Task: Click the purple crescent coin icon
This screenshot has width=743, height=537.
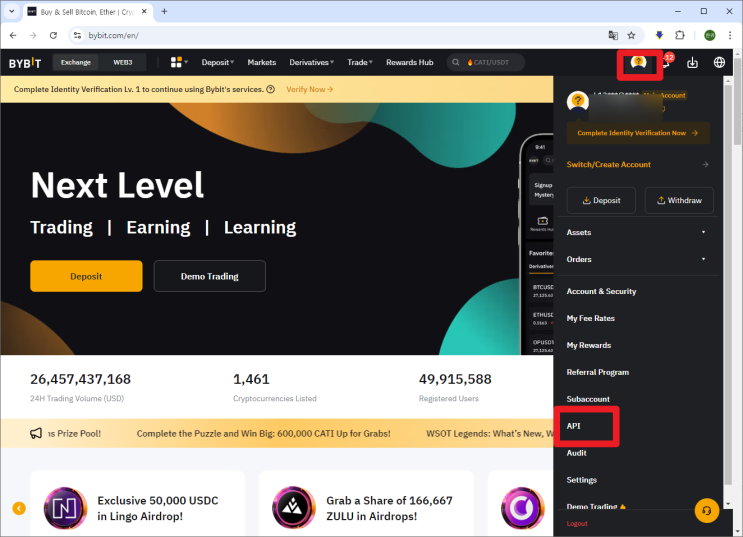Action: tap(523, 508)
